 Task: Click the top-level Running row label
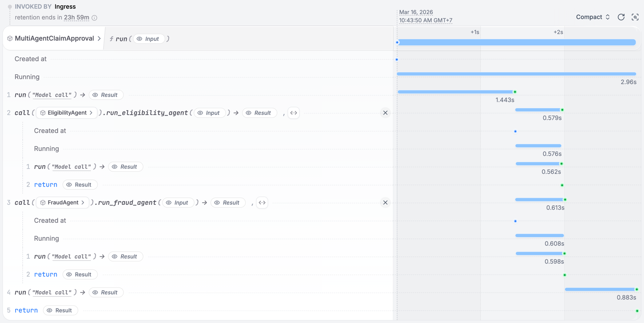click(27, 77)
